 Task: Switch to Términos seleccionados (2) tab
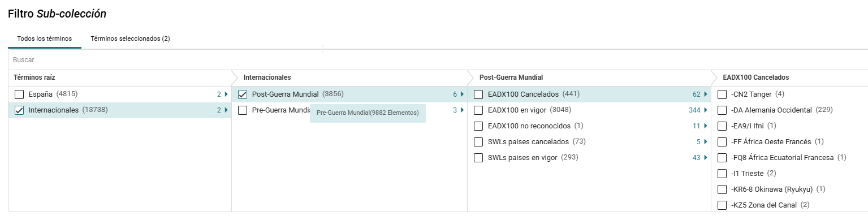pos(130,38)
